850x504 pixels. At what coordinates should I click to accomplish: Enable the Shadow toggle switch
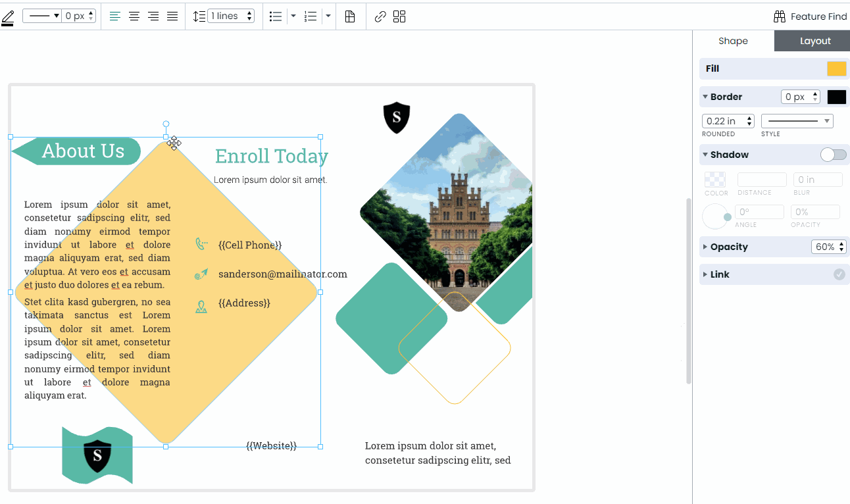tap(833, 155)
